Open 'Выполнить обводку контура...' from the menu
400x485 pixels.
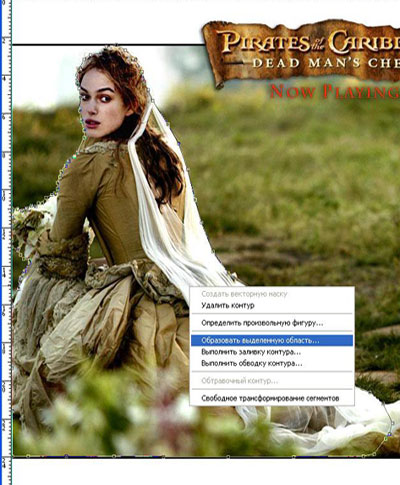tap(272, 363)
